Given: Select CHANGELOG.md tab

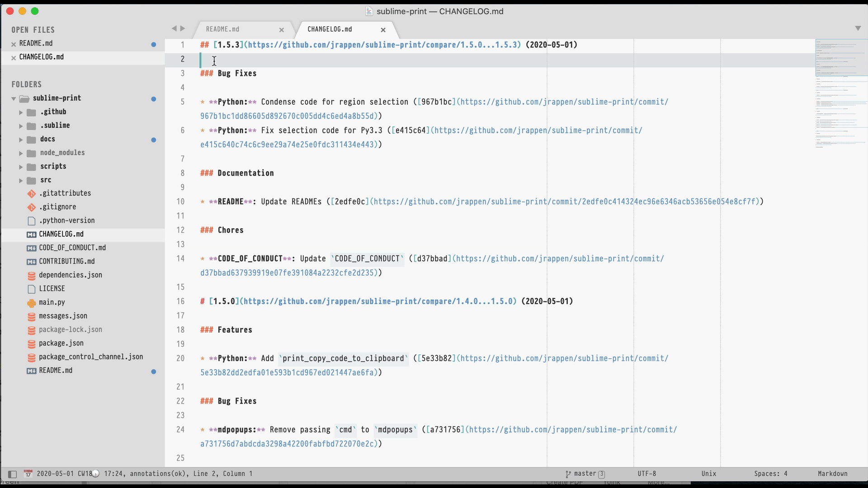Looking at the screenshot, I should tap(330, 28).
